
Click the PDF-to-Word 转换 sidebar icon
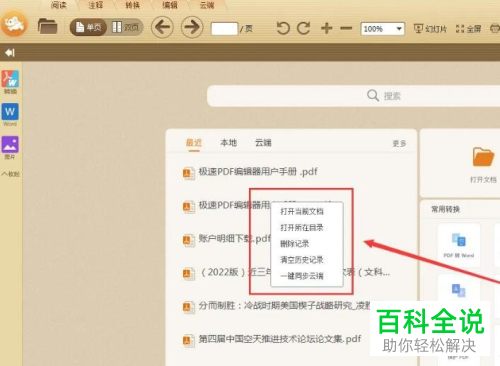pyautogui.click(x=10, y=82)
